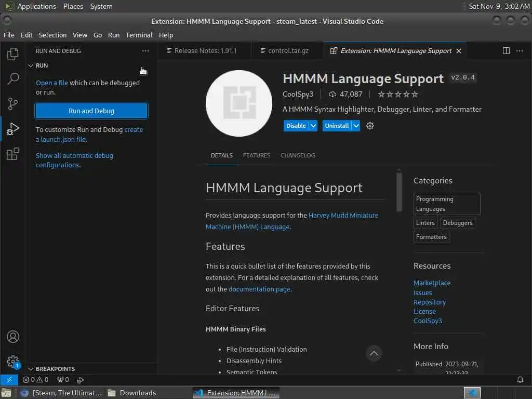The width and height of the screenshot is (532, 399).
Task: Open the File menu
Action: [x=9, y=35]
